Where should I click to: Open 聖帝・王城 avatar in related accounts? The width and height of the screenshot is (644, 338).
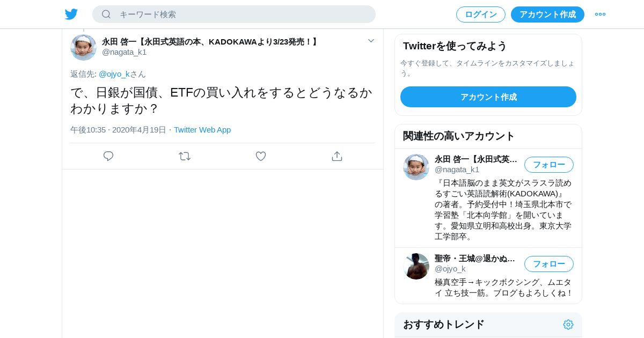pyautogui.click(x=416, y=266)
